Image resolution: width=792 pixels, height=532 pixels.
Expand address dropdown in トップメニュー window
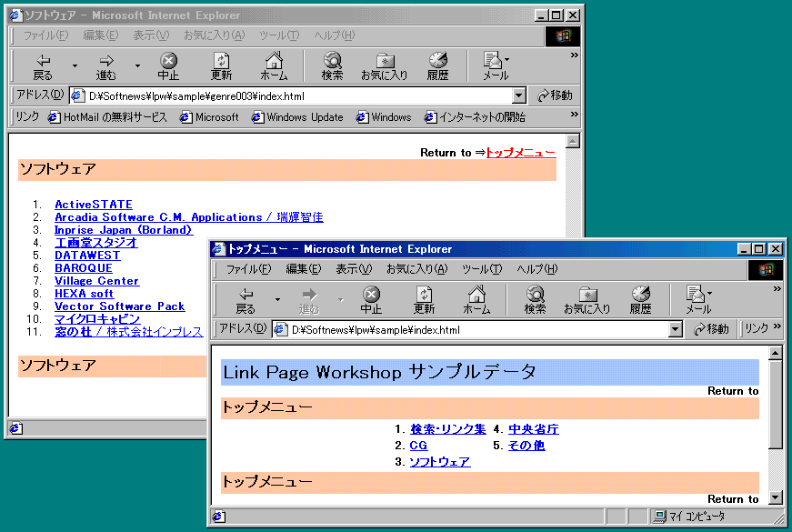pos(676,329)
